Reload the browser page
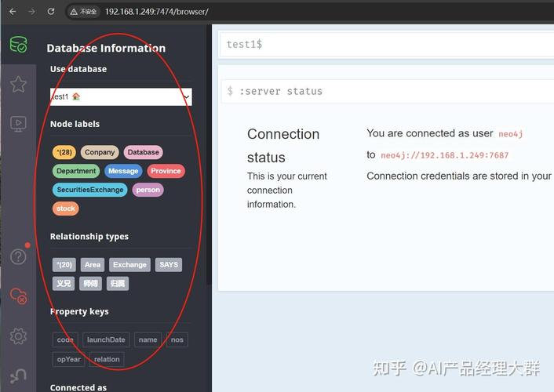 tap(51, 11)
